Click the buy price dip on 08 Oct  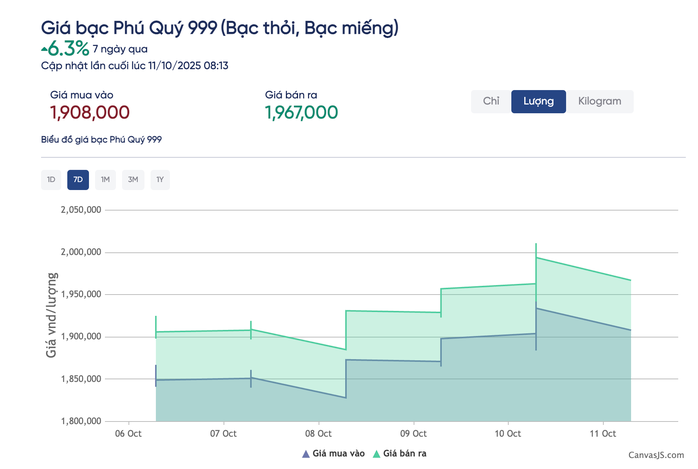(x=346, y=397)
